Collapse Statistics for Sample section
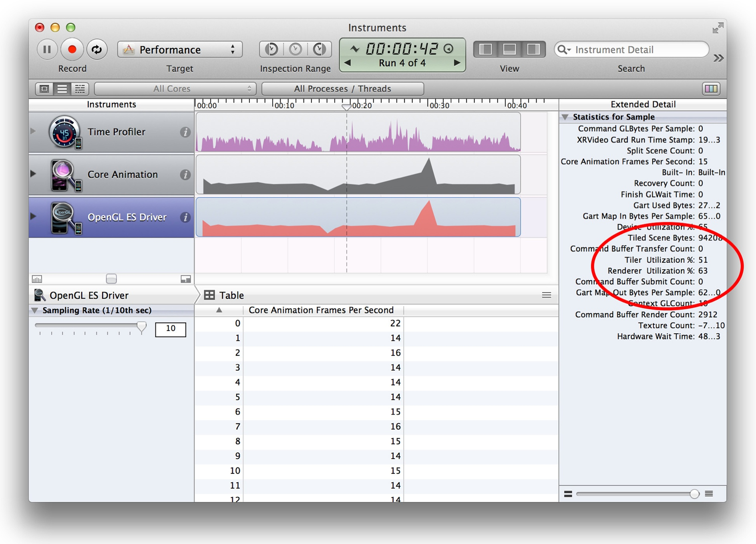This screenshot has height=544, width=756. tap(565, 117)
